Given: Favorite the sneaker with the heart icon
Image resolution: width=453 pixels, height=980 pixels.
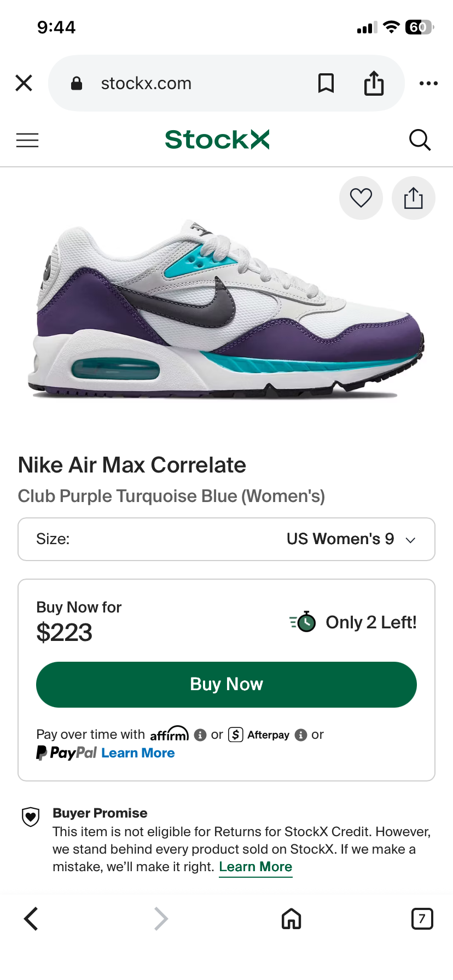Looking at the screenshot, I should pyautogui.click(x=361, y=198).
